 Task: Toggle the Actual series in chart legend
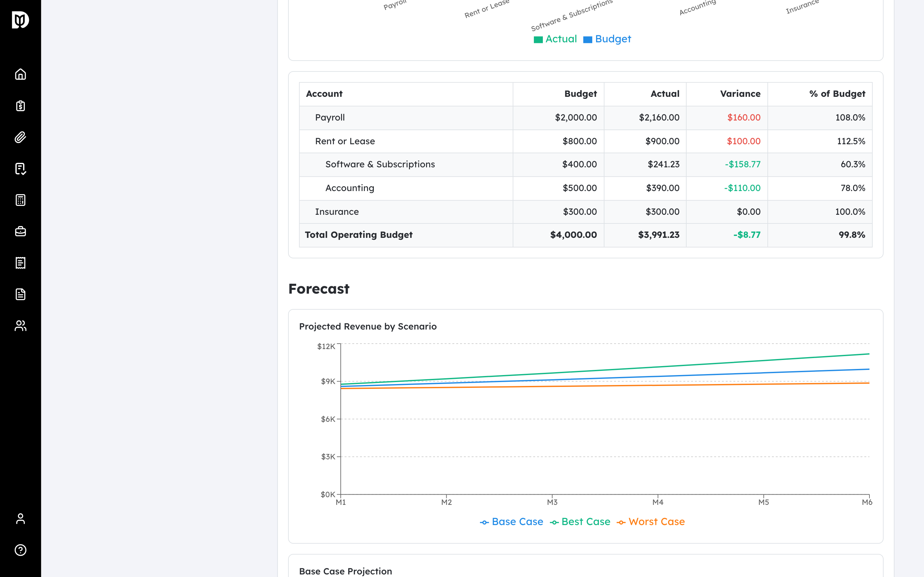555,39
